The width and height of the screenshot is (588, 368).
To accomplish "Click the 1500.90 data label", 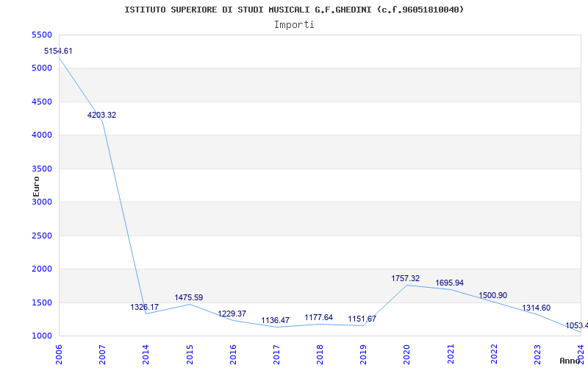I will [492, 296].
